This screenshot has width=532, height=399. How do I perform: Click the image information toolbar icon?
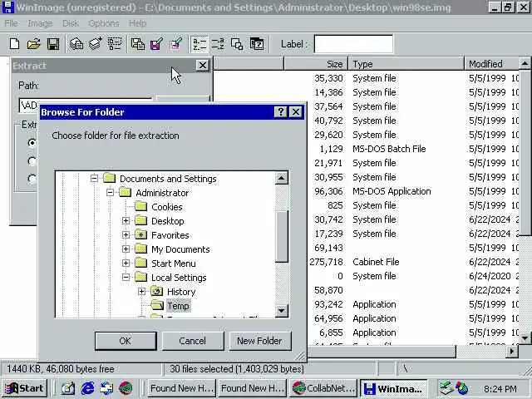pos(237,44)
